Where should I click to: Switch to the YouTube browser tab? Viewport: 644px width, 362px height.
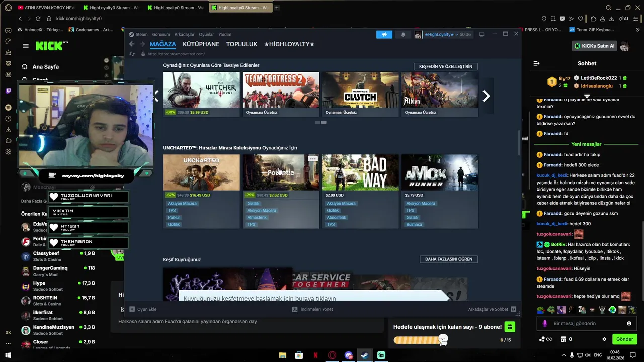(46, 8)
